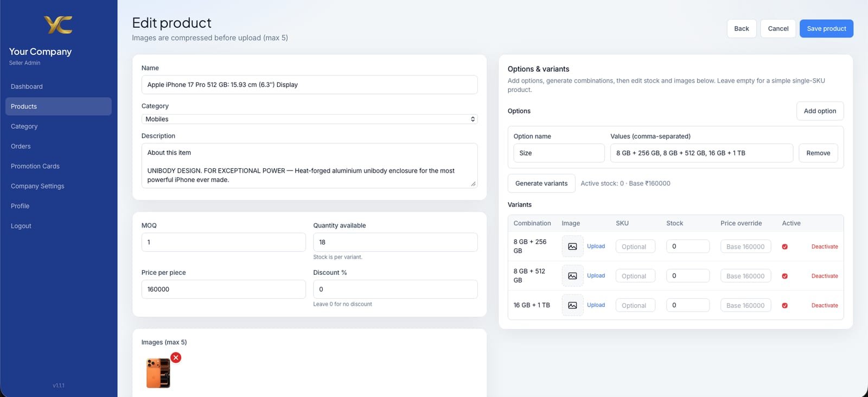The height and width of the screenshot is (397, 868).
Task: Focus the Quantity available field
Action: coord(395,242)
